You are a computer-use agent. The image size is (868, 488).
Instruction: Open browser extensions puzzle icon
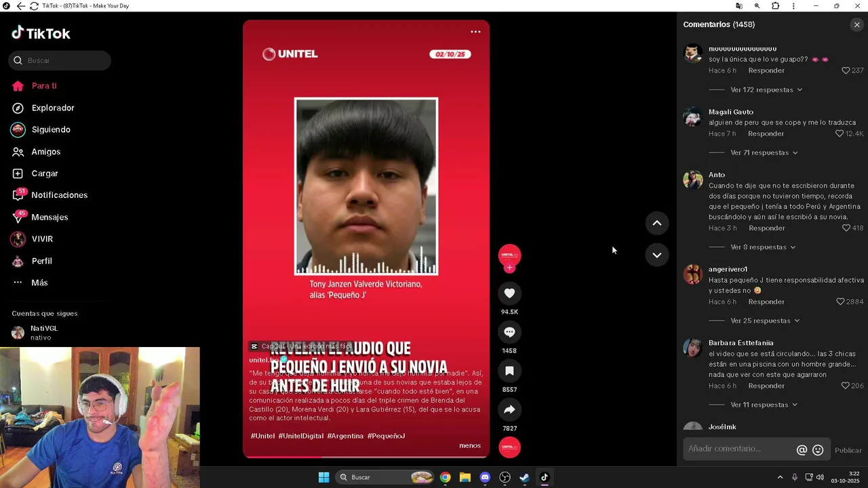pos(775,6)
